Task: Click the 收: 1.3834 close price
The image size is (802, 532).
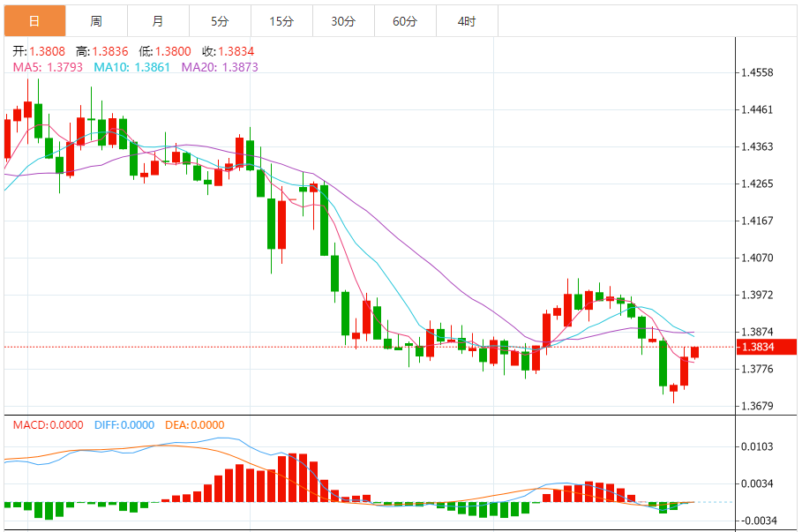Action: [x=229, y=51]
